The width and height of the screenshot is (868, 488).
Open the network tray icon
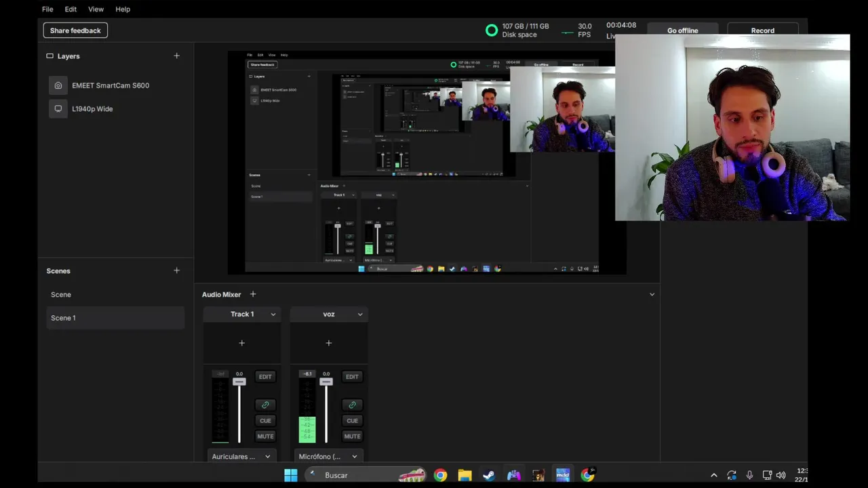(767, 475)
